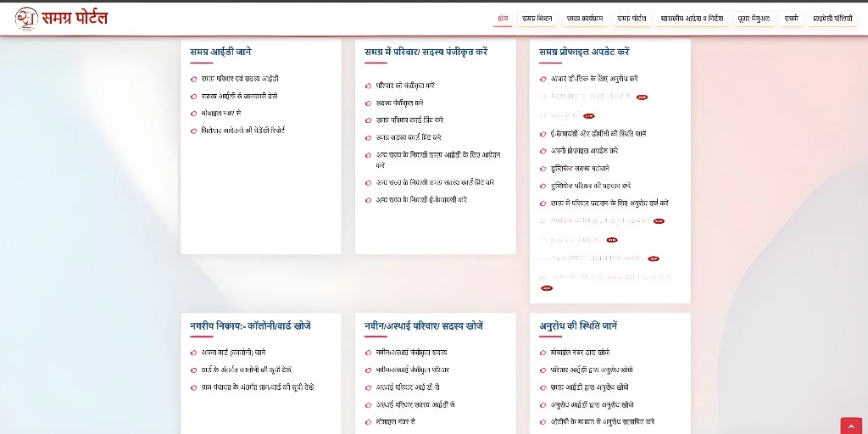The height and width of the screenshot is (434, 868).
Task: Click नवीन/अस्थाई पंजीकृत सदस्य link
Action: (x=411, y=353)
